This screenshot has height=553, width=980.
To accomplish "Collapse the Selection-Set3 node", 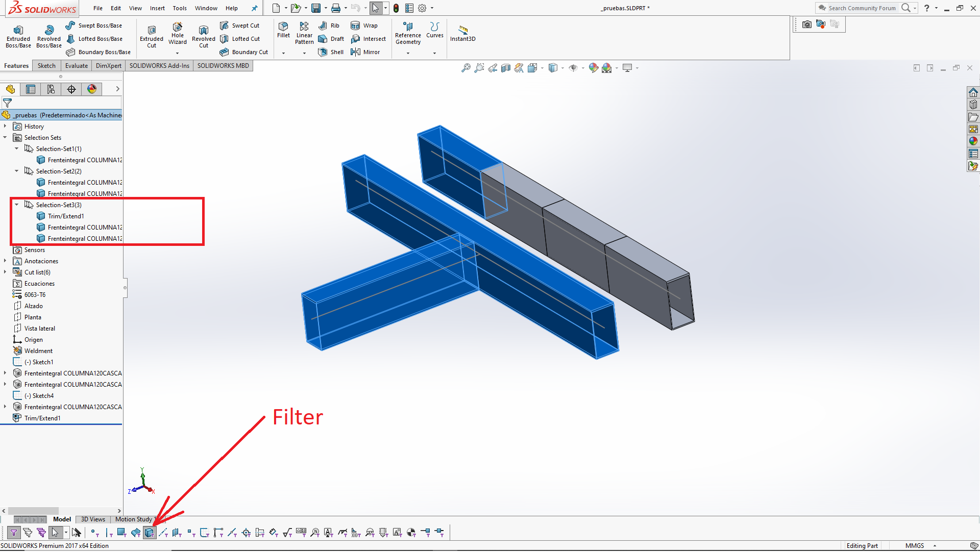I will click(x=17, y=205).
